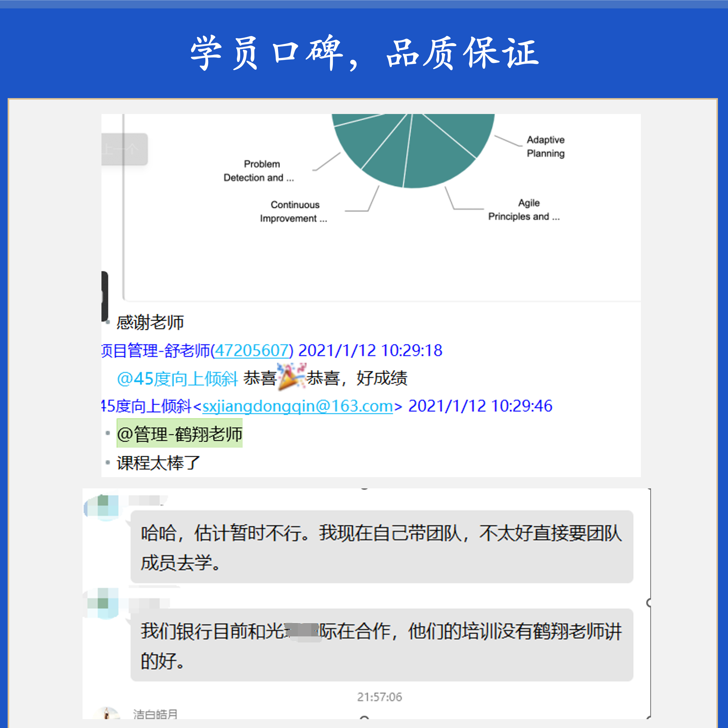Select the highlighted @管理-鹤翔老师 mention
The image size is (728, 728).
click(179, 434)
